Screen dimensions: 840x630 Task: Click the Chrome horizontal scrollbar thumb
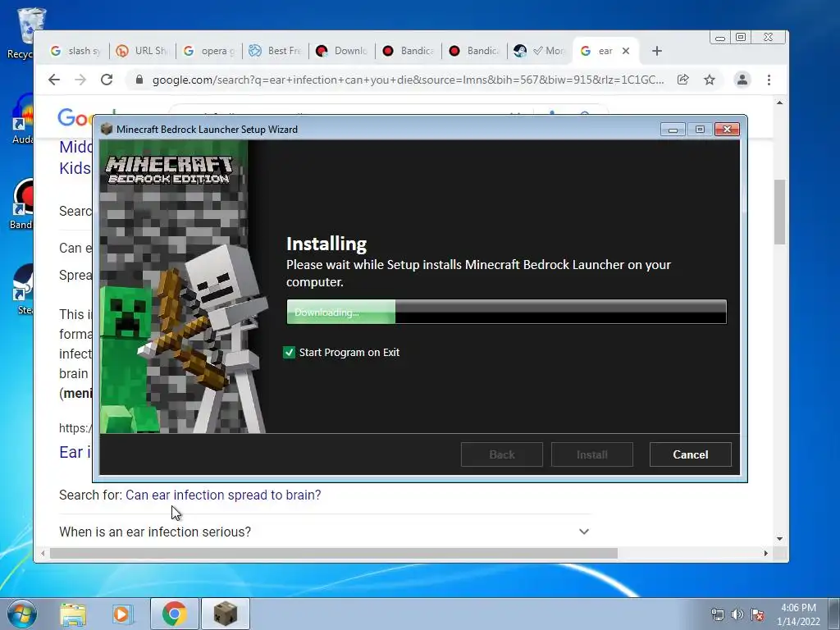[x=333, y=553]
